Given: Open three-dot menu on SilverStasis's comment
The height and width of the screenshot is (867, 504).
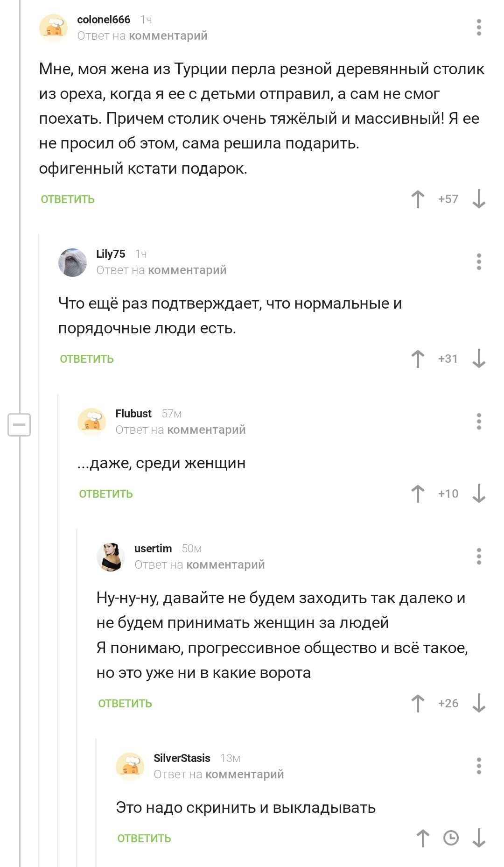Looking at the screenshot, I should coord(479,766).
